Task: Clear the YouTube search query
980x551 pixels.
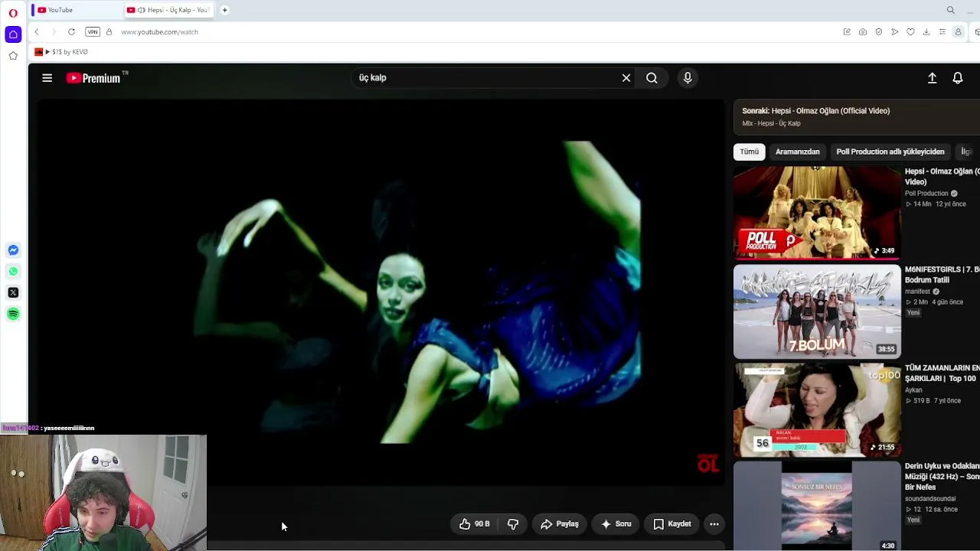Action: 626,78
